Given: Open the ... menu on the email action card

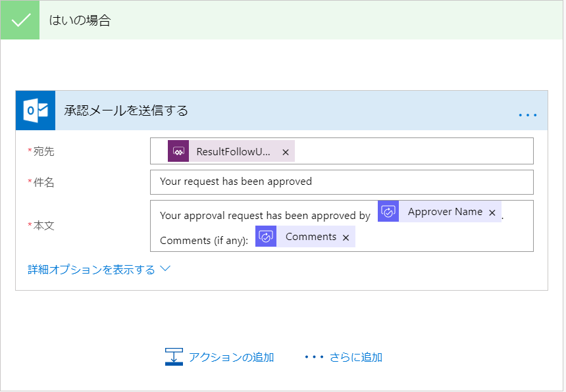Looking at the screenshot, I should [527, 114].
